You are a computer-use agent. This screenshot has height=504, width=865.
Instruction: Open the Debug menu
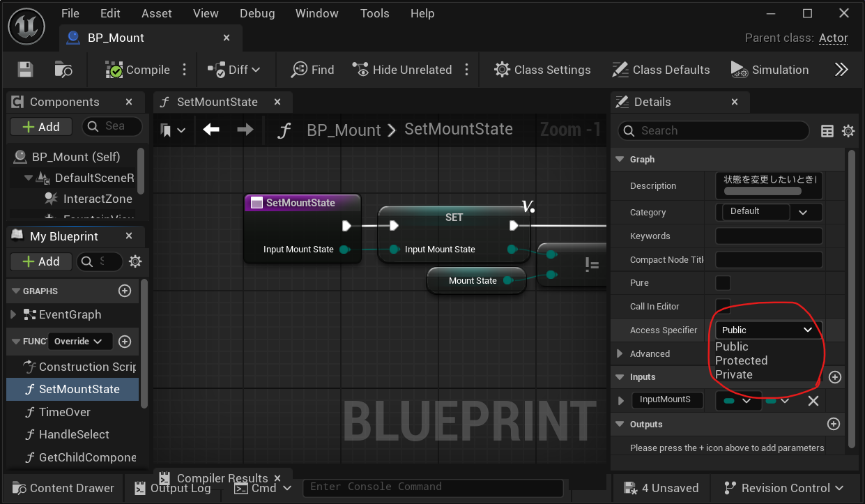pyautogui.click(x=257, y=13)
